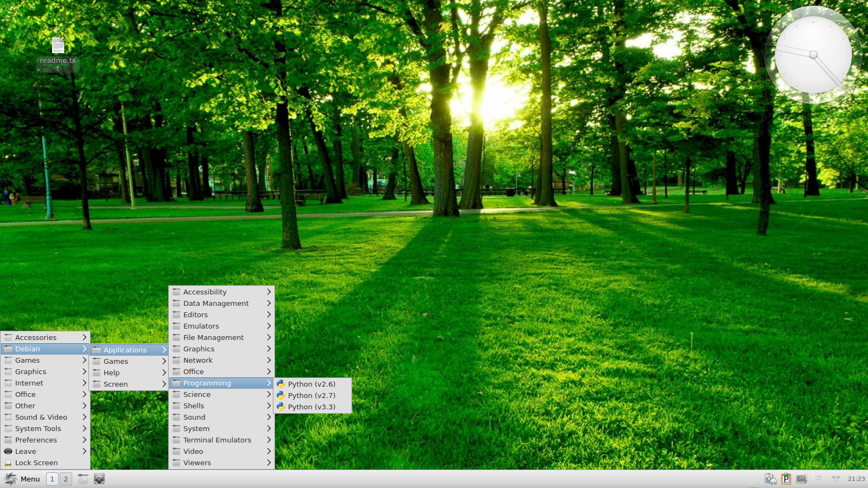
Task: Click Lock Screen in the main menu
Action: click(x=36, y=463)
